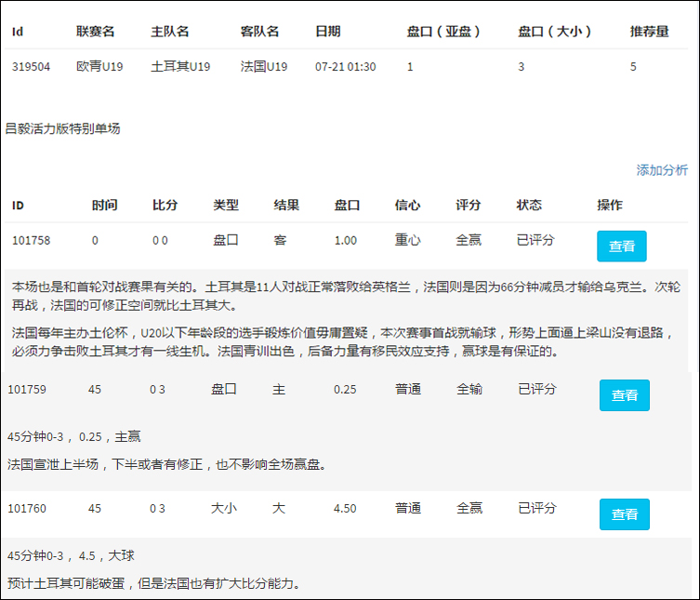The width and height of the screenshot is (700, 600).
Task: Click the 评分 column header
Action: click(469, 205)
